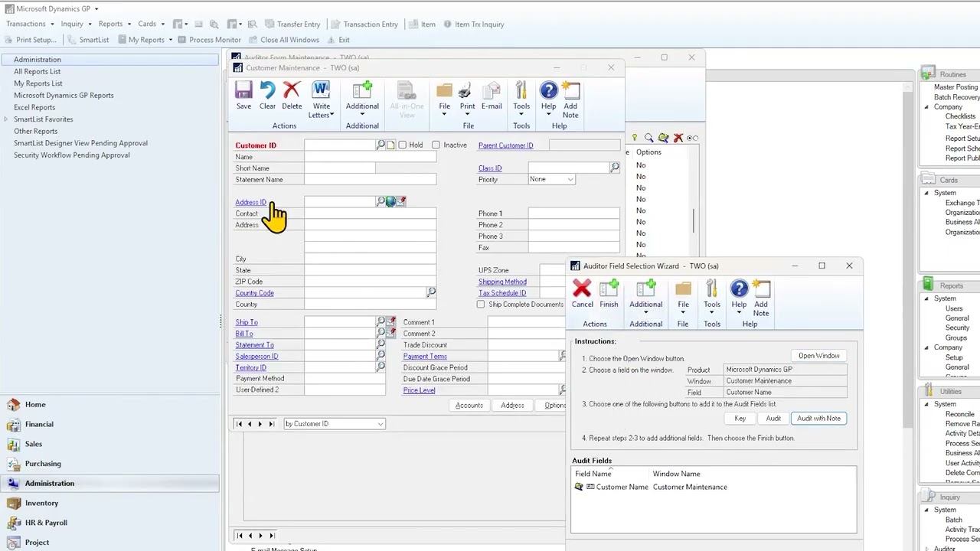
Task: Open Excel Reports in Administration list
Action: (34, 107)
